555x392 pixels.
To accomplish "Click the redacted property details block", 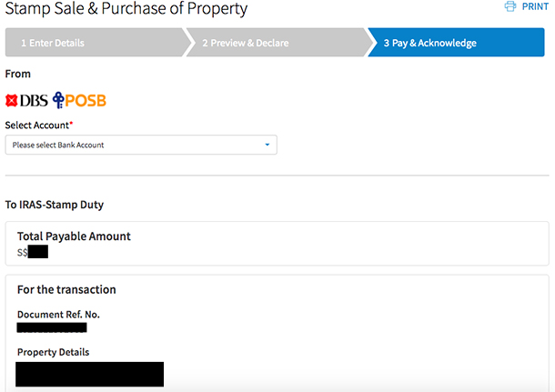I will click(x=89, y=374).
